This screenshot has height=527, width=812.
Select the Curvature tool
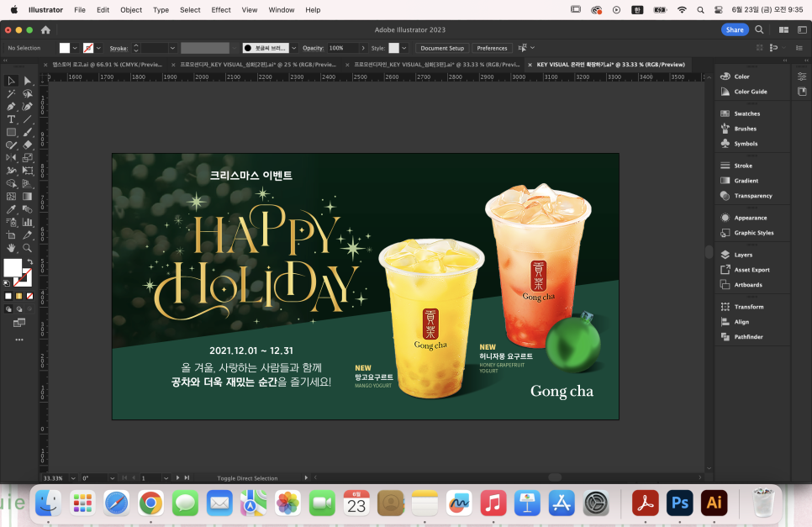28,107
